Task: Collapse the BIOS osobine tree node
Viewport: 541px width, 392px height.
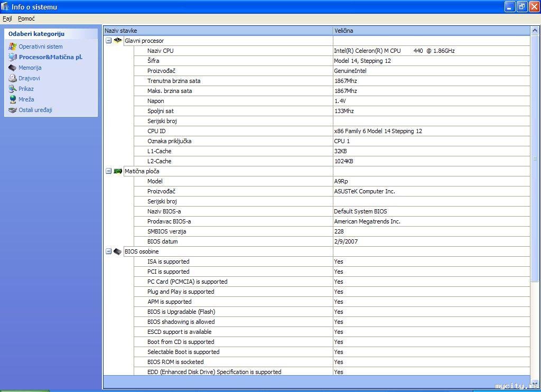Action: tap(109, 251)
